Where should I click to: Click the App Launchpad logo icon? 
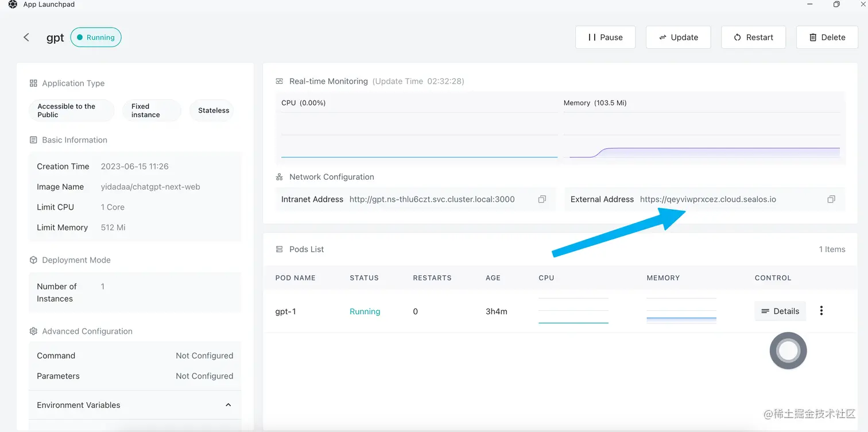pos(13,5)
